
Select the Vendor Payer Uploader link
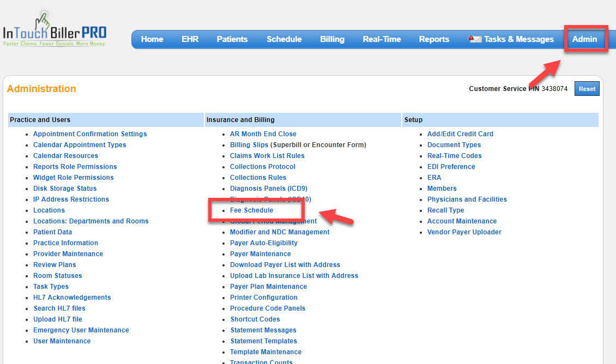464,232
